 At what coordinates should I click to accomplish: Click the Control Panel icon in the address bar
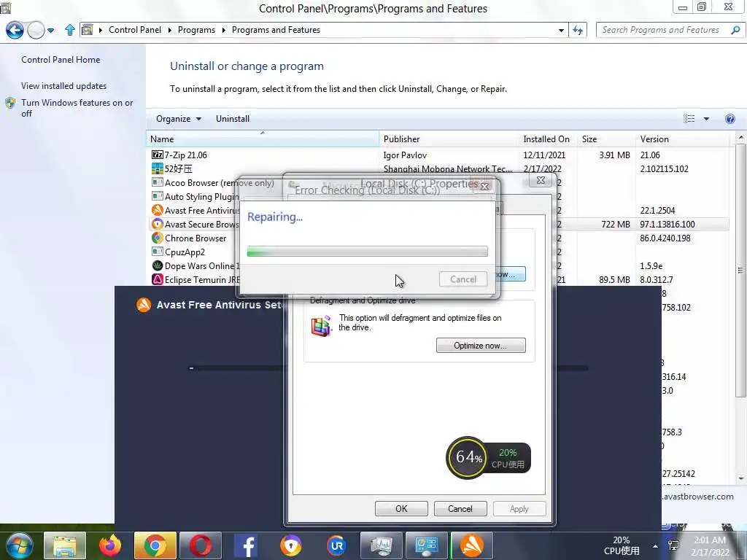click(x=88, y=30)
